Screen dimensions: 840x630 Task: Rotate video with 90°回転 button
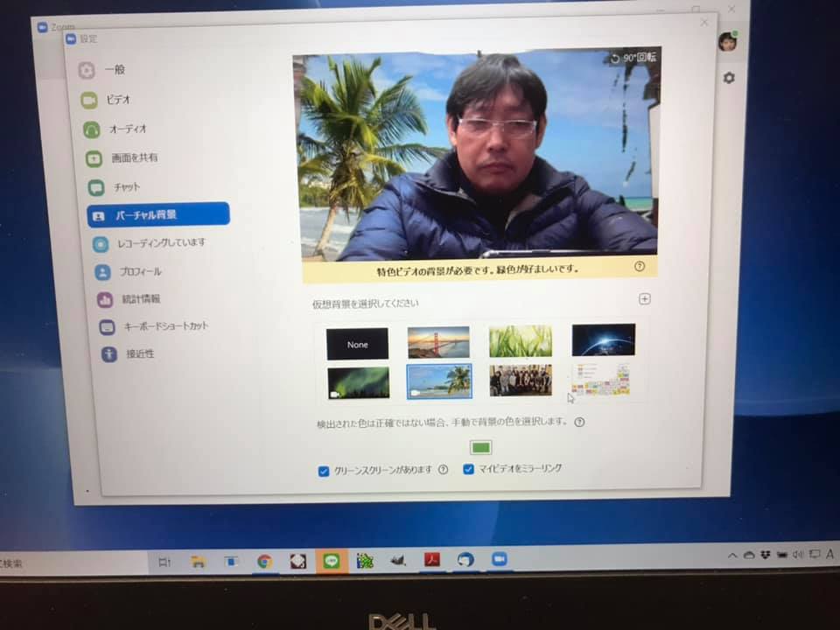click(633, 58)
